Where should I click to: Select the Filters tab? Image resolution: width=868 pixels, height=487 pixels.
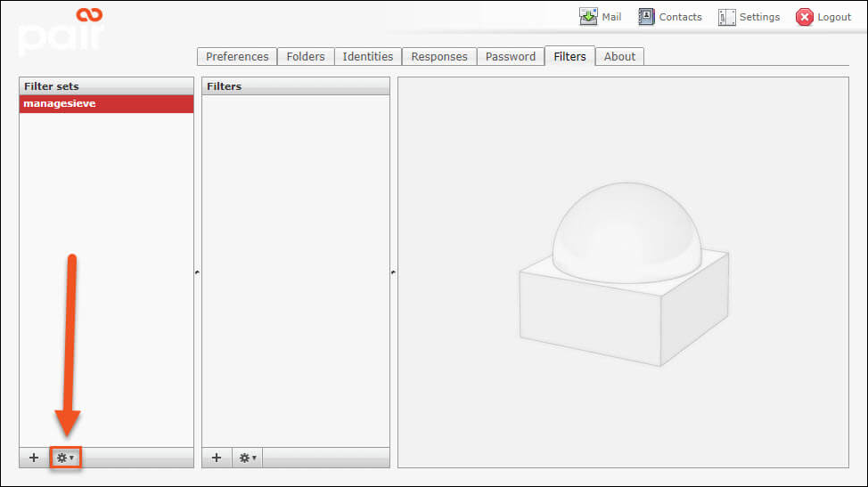pyautogui.click(x=569, y=56)
